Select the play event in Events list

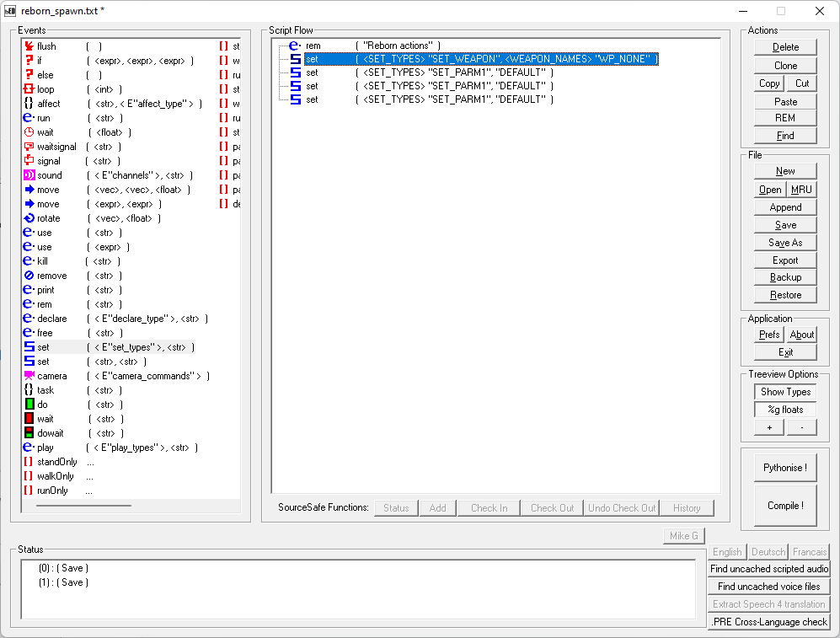111,448
